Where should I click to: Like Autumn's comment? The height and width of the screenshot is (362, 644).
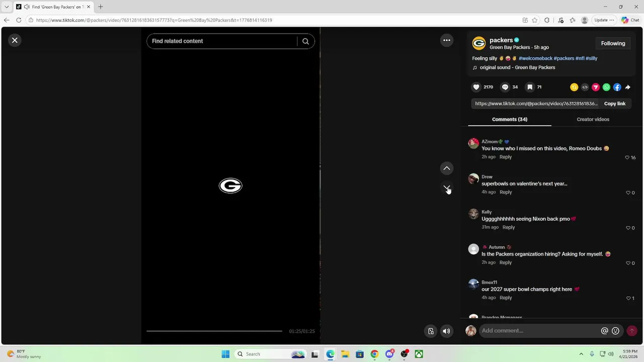tap(628, 263)
